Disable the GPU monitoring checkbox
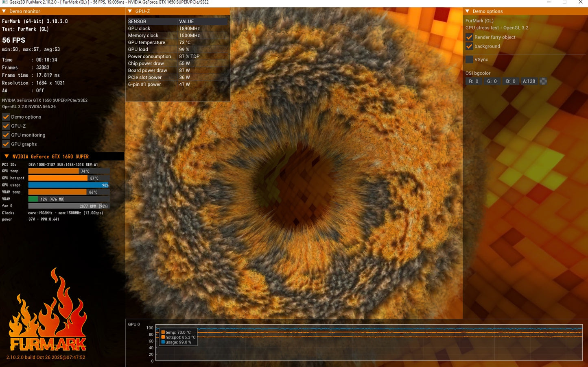588x367 pixels. [6, 135]
